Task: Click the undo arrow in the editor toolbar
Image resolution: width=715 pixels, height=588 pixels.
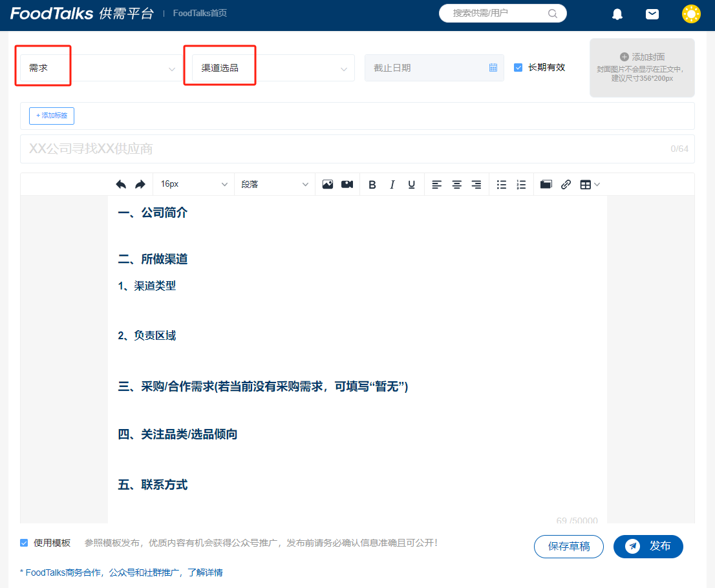Action: [122, 184]
